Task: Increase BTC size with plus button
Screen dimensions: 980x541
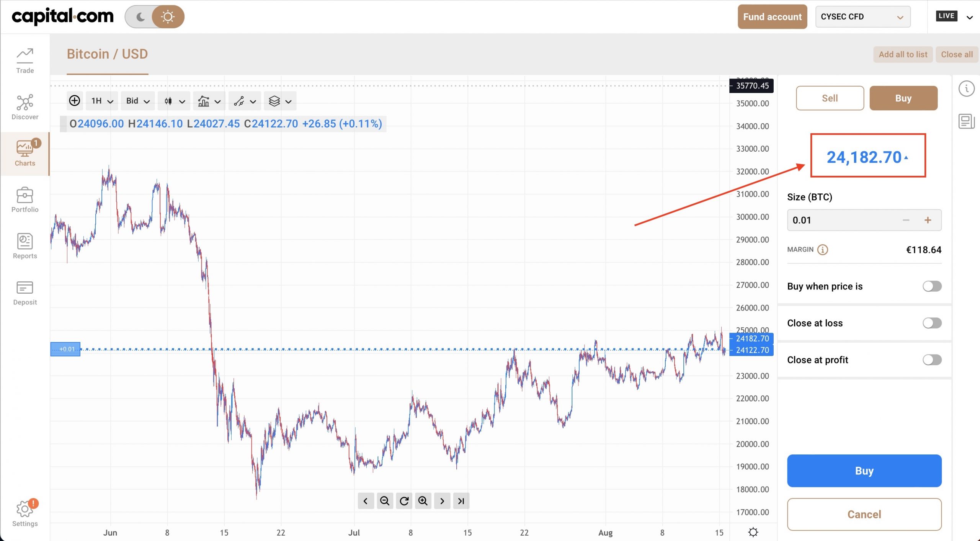Action: 928,220
